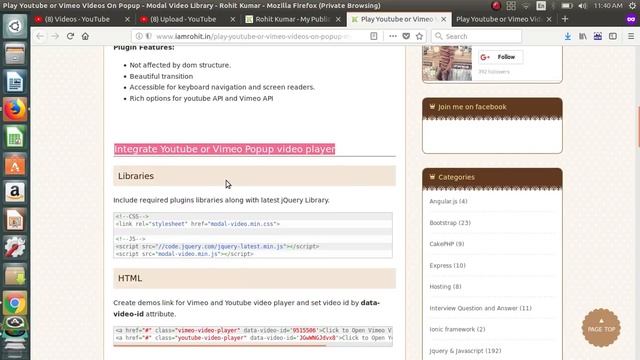Click the jquery-latest.min.js script line

point(218,247)
